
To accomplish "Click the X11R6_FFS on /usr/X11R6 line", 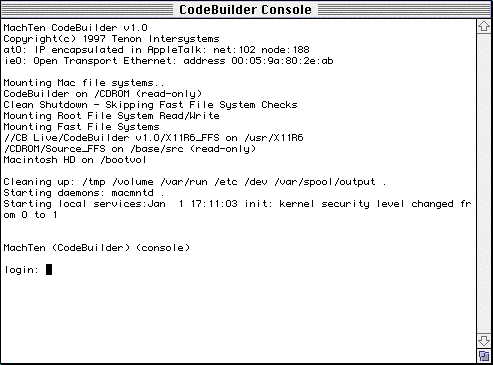I will coord(153,138).
